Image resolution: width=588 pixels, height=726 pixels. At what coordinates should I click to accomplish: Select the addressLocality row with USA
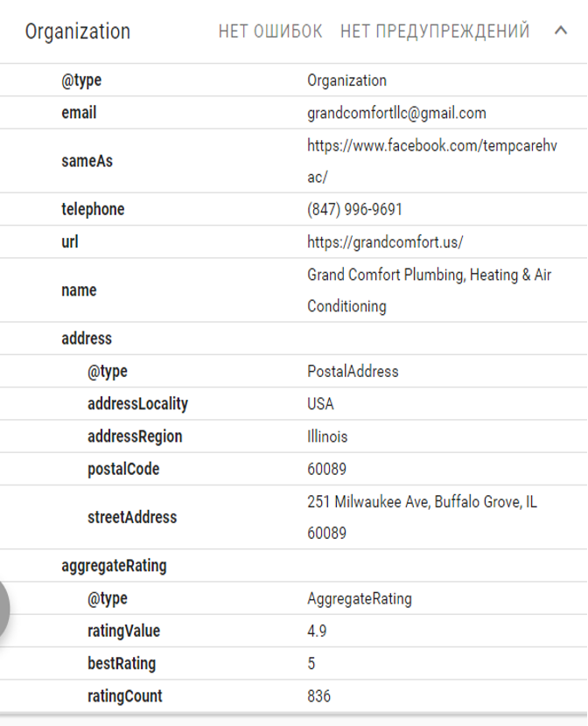click(294, 404)
